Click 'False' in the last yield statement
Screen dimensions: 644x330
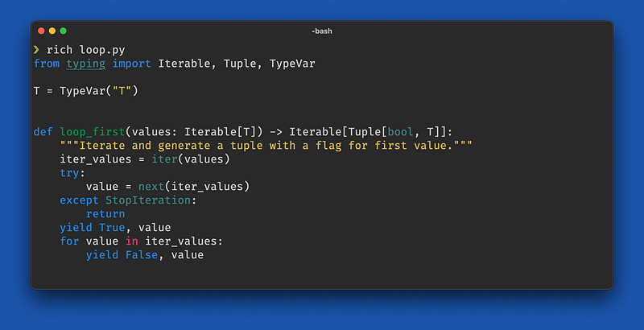142,255
